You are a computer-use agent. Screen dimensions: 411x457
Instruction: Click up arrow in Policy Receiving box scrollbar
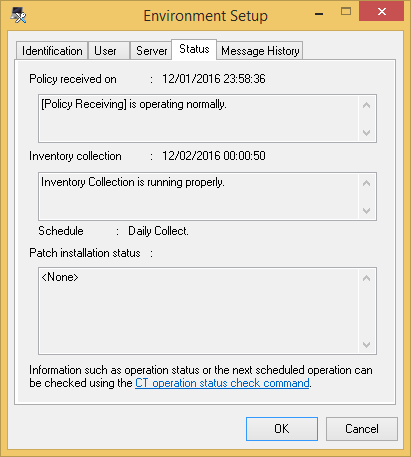point(366,105)
